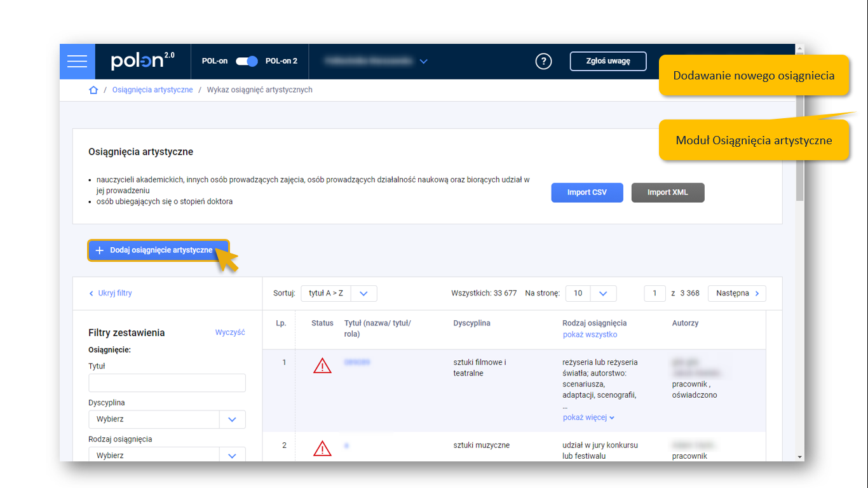This screenshot has width=868, height=488.
Task: Click 'Wszystkich: 33 677' count text
Action: [484, 293]
